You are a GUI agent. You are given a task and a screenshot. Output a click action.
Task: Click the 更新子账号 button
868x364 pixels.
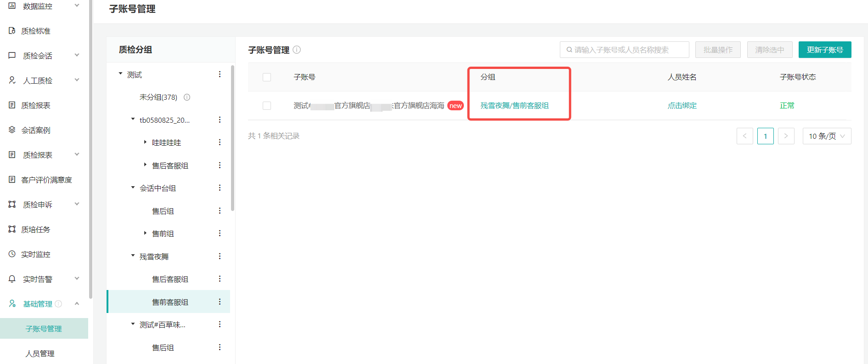pyautogui.click(x=825, y=50)
